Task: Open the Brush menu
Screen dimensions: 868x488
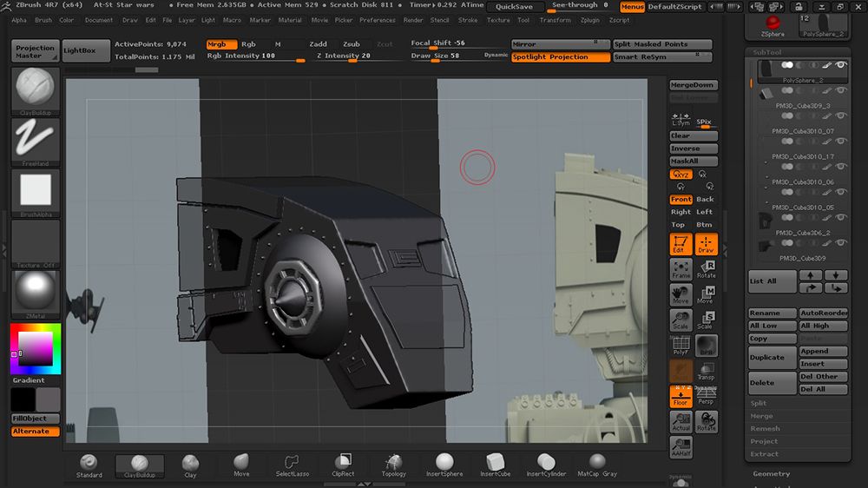Action: point(43,20)
